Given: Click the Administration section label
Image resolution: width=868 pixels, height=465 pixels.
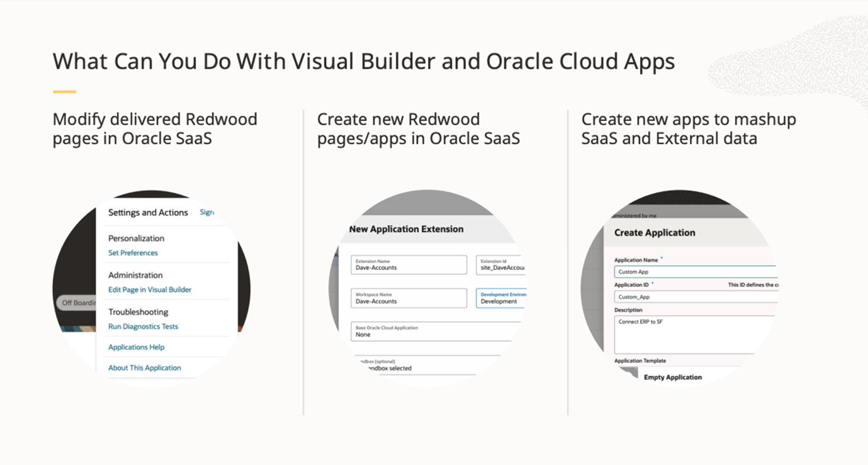Looking at the screenshot, I should tap(135, 275).
